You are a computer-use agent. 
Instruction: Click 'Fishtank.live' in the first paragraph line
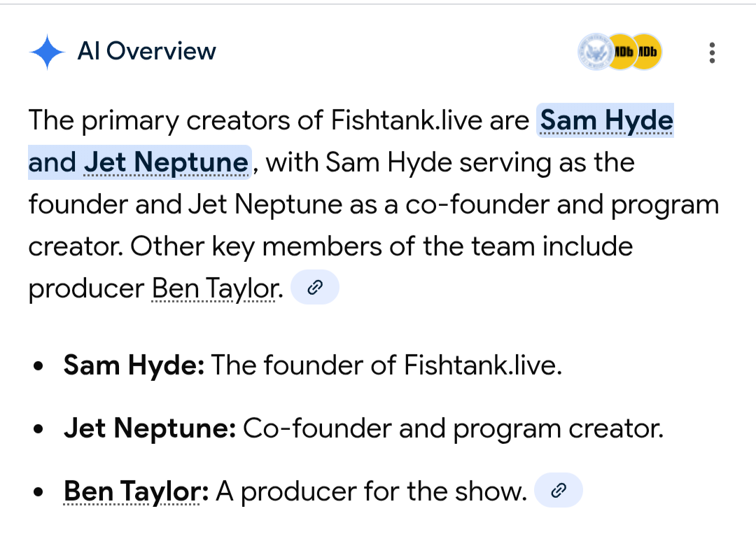[x=406, y=120]
